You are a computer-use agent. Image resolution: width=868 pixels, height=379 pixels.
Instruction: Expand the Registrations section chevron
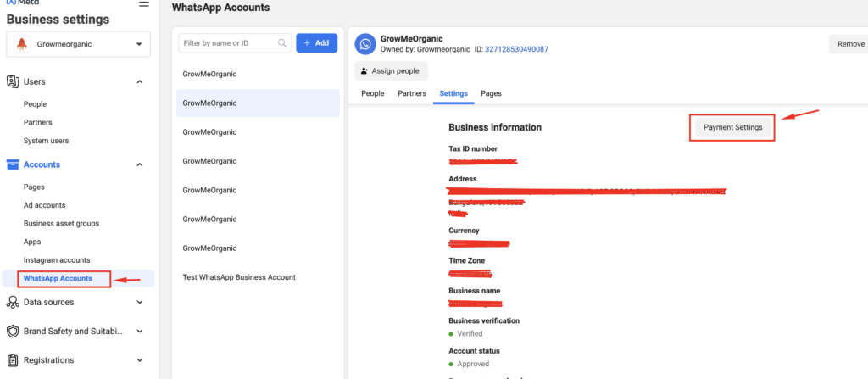pyautogui.click(x=140, y=360)
